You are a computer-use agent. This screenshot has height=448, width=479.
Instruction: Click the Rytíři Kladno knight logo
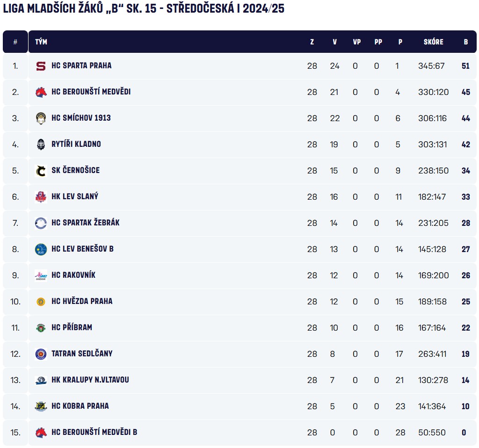(x=41, y=145)
